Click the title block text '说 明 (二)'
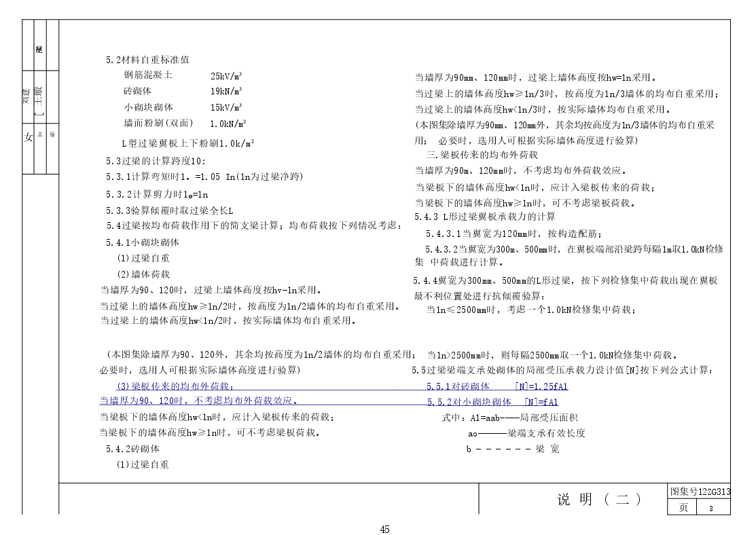This screenshot has width=756, height=535. (599, 499)
